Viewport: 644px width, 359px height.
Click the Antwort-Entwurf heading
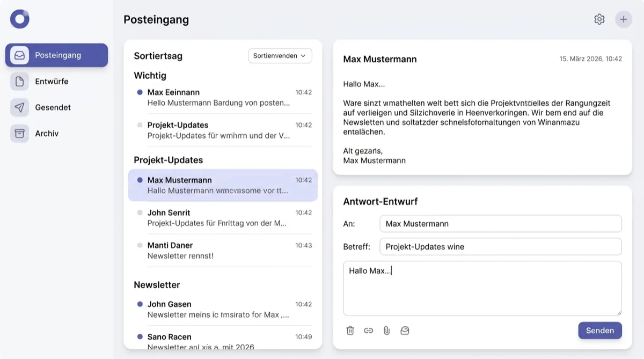(x=380, y=202)
